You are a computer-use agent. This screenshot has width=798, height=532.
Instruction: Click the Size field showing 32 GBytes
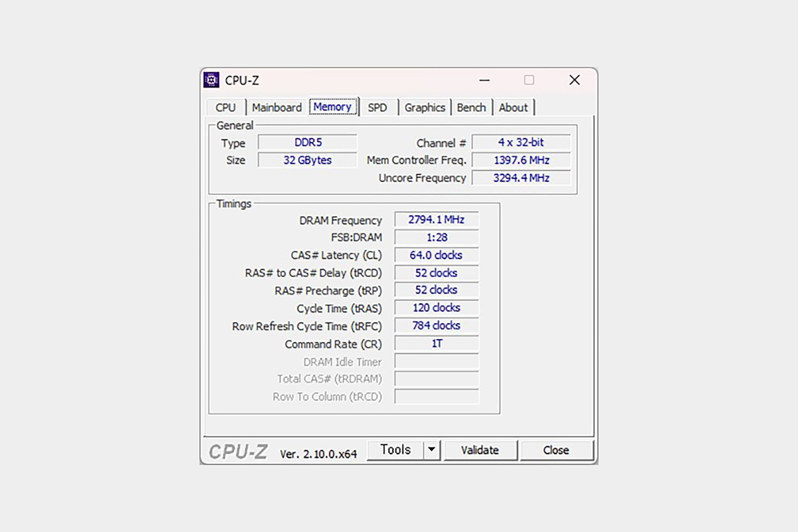tap(308, 160)
